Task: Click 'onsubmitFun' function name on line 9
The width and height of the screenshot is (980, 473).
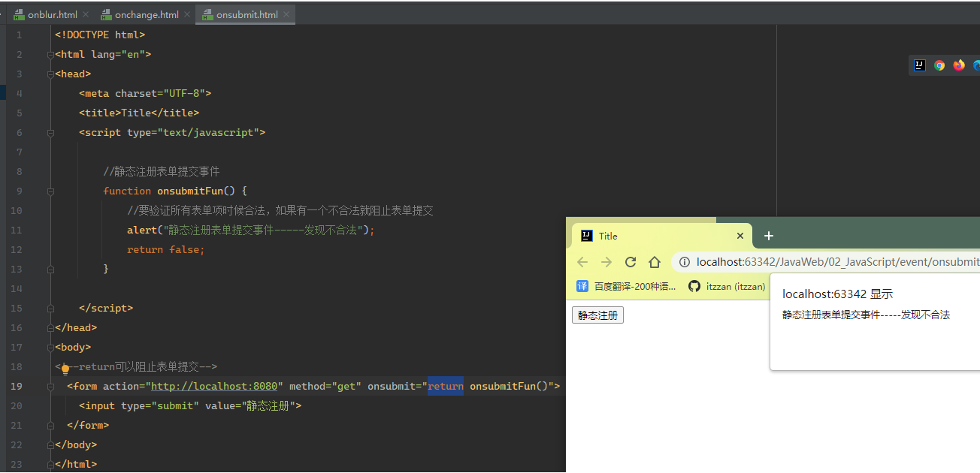Action: click(190, 191)
